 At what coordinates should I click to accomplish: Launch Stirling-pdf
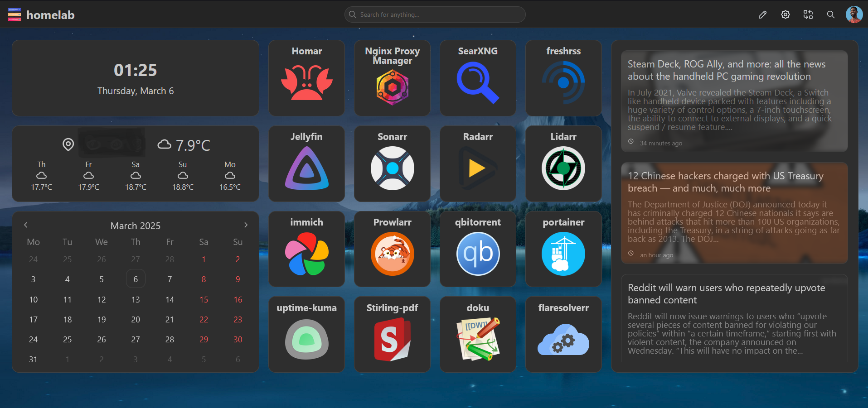pyautogui.click(x=392, y=335)
